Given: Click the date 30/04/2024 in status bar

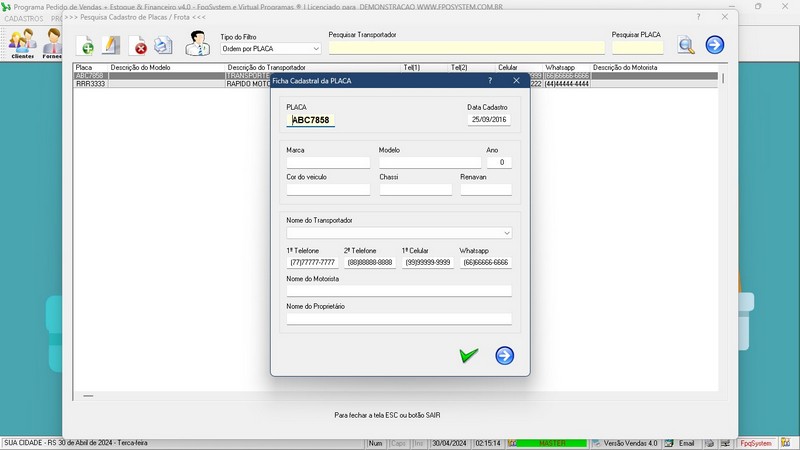Looking at the screenshot, I should [x=449, y=443].
